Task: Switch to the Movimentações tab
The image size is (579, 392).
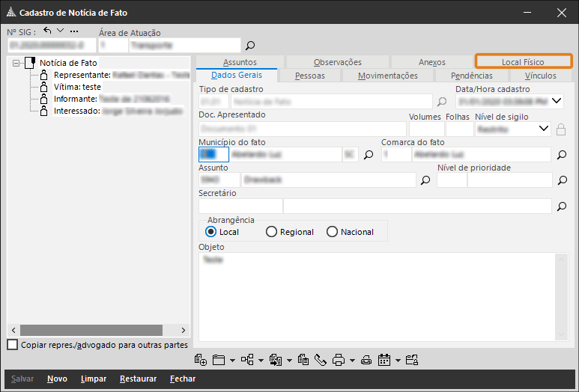Action: pyautogui.click(x=388, y=76)
